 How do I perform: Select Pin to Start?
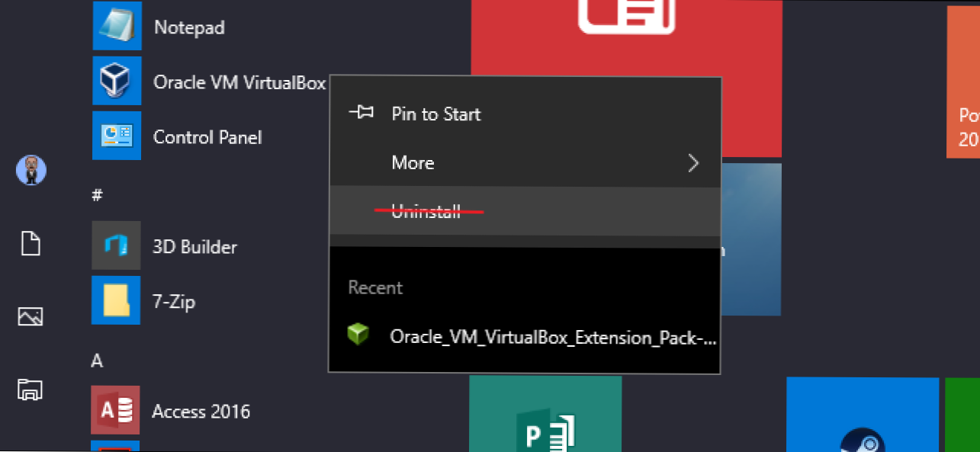tap(435, 114)
